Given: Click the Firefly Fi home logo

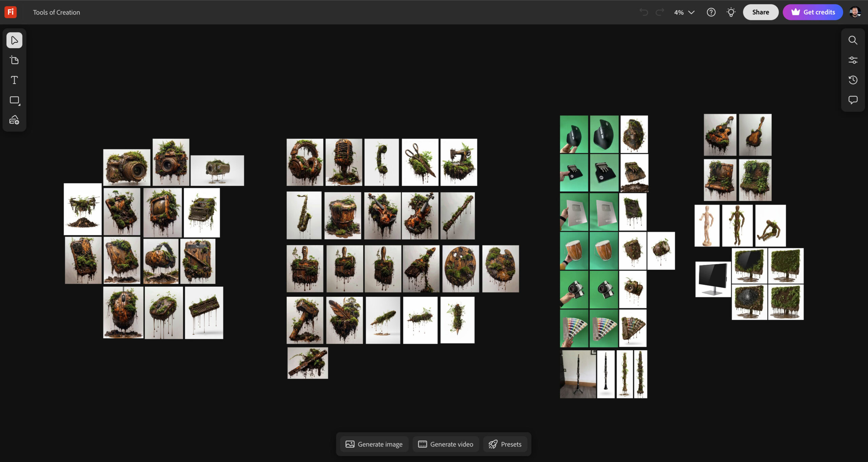Looking at the screenshot, I should point(11,12).
